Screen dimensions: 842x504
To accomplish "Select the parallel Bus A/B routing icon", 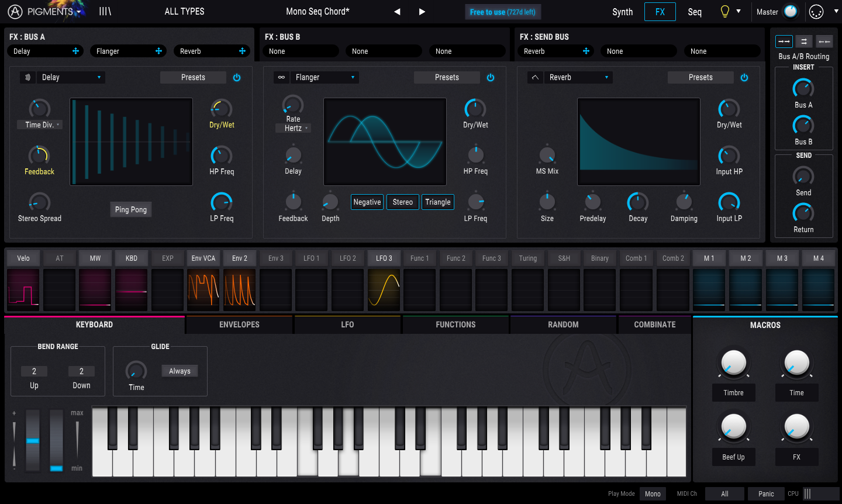I will pos(804,42).
